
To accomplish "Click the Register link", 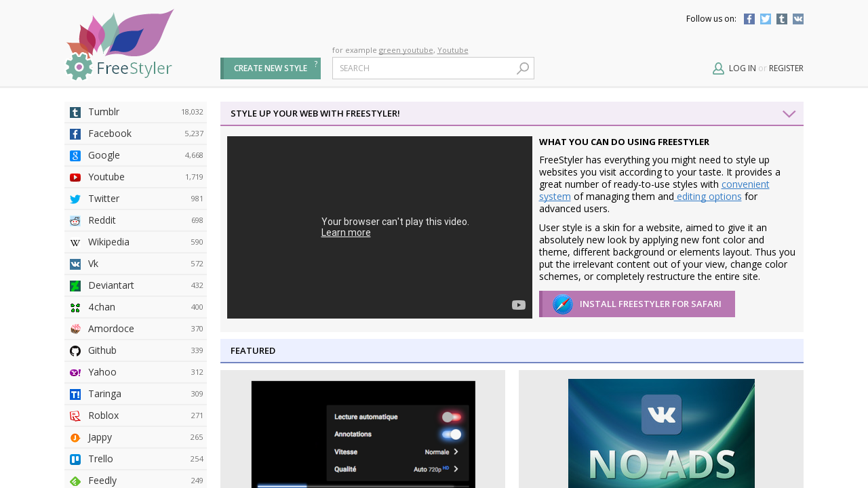I will point(786,68).
